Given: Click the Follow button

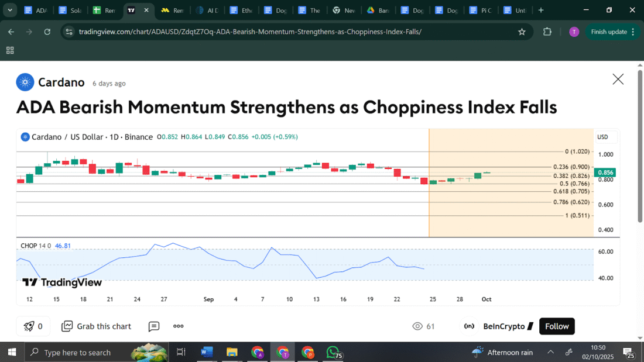Looking at the screenshot, I should [x=557, y=326].
